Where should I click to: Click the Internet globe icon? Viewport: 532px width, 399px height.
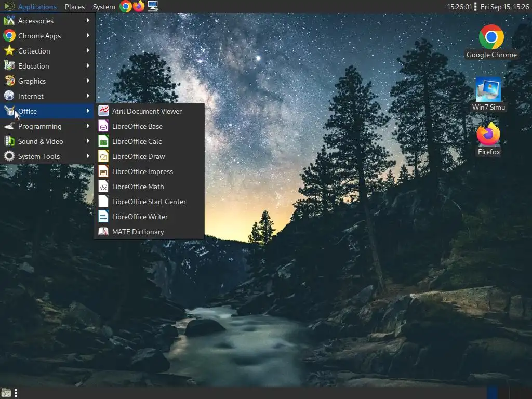(x=9, y=96)
